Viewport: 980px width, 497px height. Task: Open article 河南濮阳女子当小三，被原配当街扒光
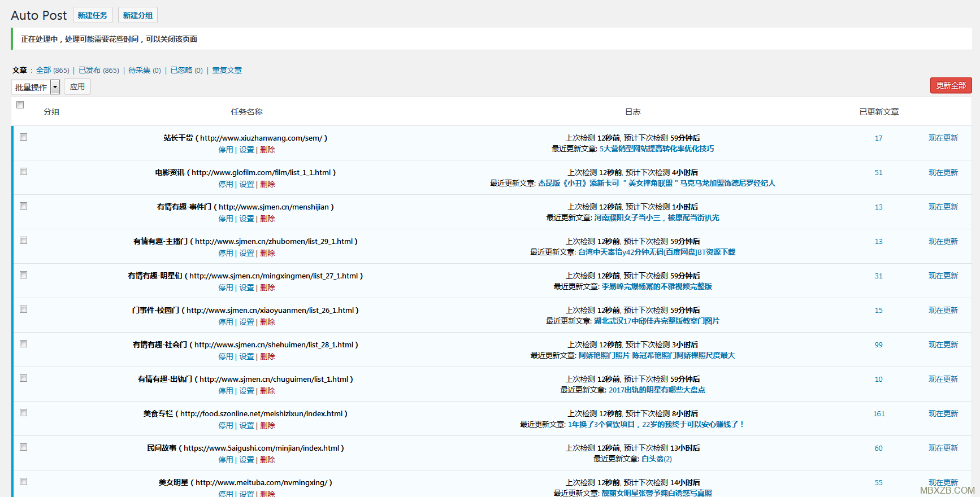tap(657, 218)
